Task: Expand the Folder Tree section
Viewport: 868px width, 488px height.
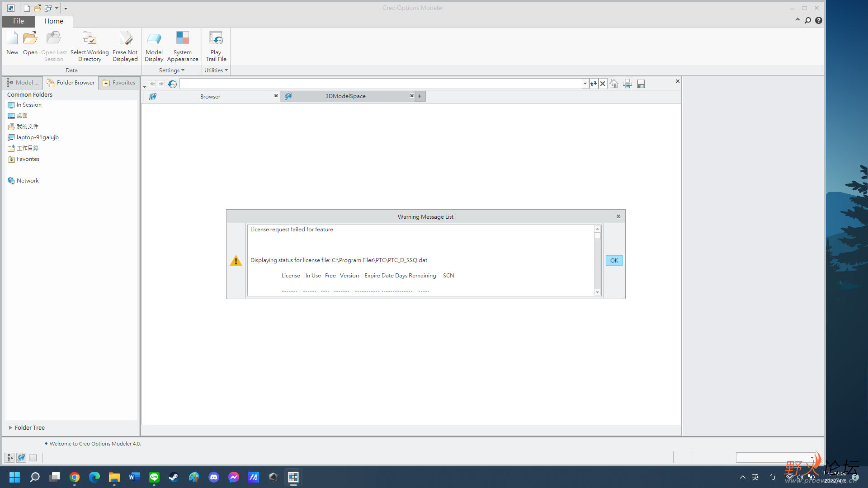Action: coord(10,427)
